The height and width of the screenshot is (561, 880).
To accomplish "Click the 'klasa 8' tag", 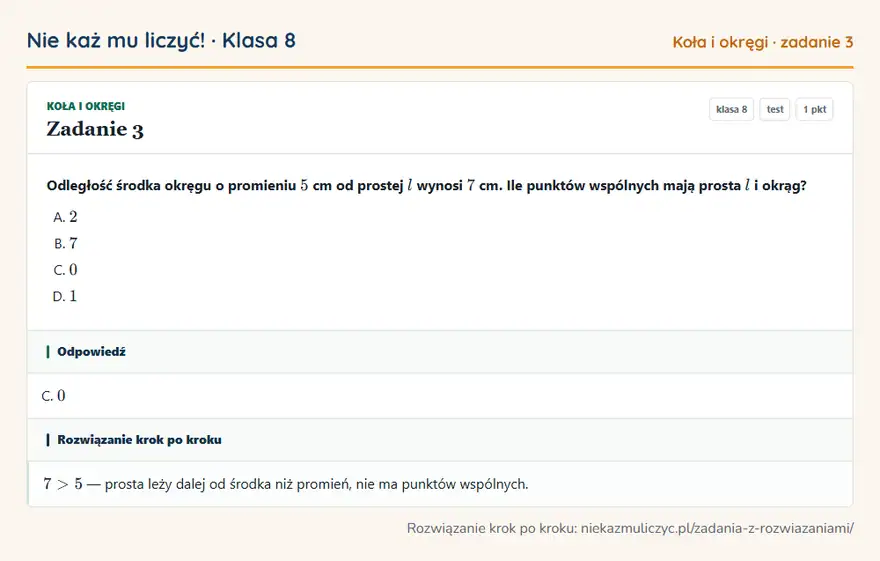I will tap(731, 109).
